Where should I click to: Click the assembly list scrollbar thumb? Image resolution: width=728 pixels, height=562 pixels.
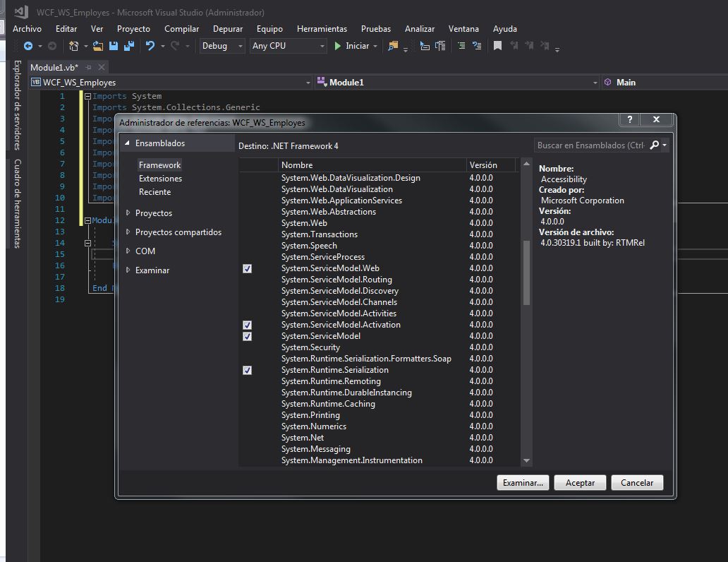(x=526, y=273)
